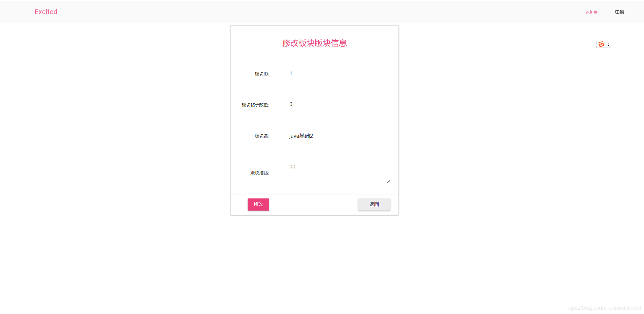Click the 版块名: label
Image resolution: width=644 pixels, height=314 pixels.
point(262,136)
